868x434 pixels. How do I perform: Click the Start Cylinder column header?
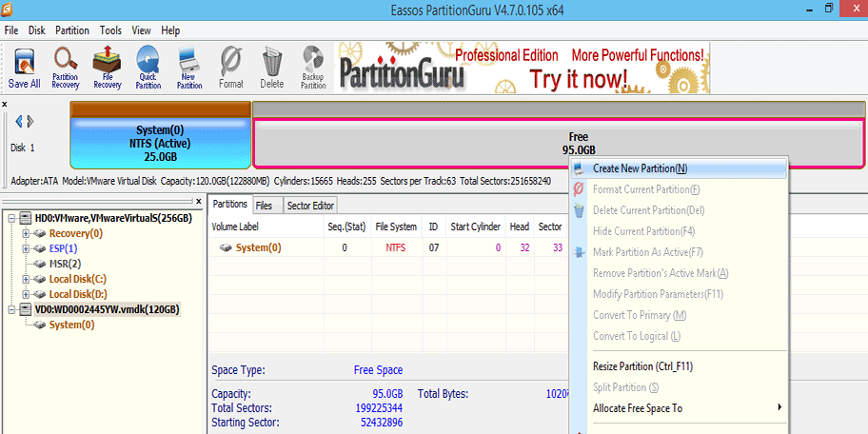click(x=476, y=227)
